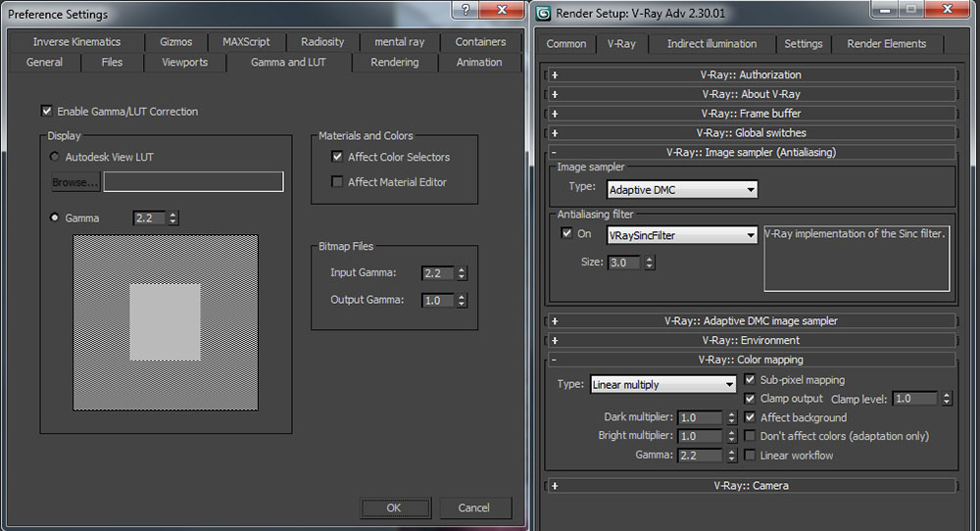Click the Preference Settings help question-mark button
This screenshot has width=980, height=531.
tap(465, 10)
